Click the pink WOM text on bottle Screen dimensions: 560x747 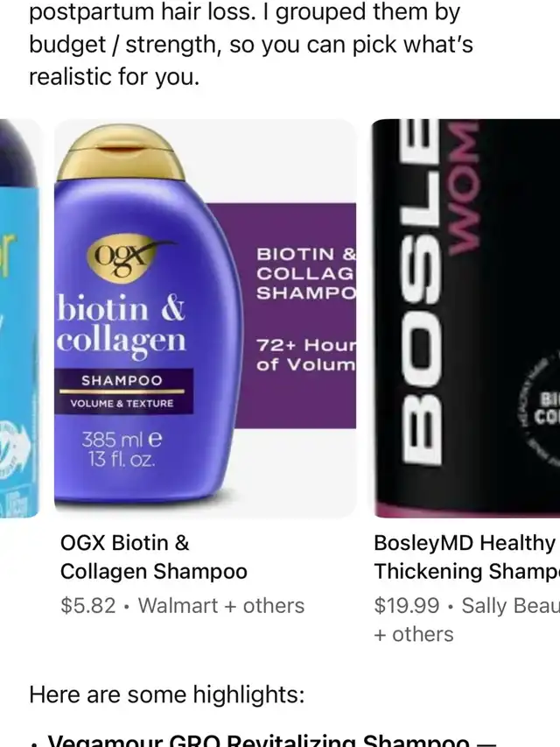[462, 187]
